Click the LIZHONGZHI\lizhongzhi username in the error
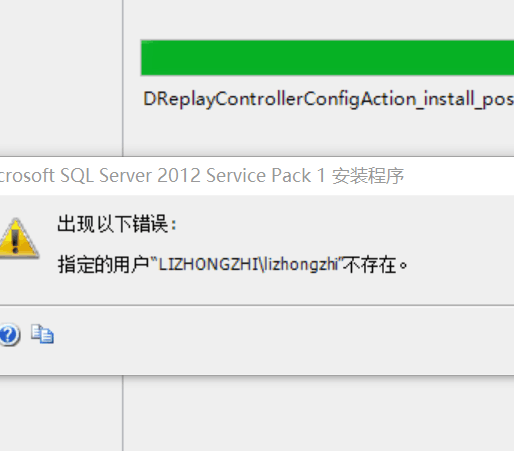Viewport: 514px width, 451px height. tap(249, 265)
